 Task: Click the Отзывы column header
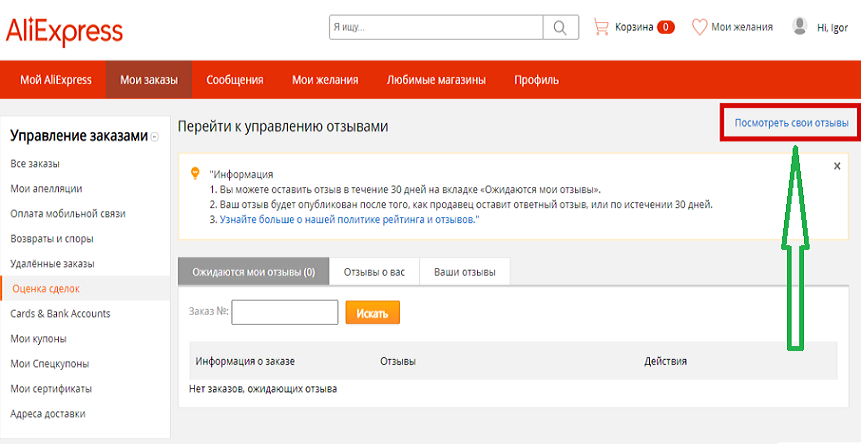click(x=398, y=362)
